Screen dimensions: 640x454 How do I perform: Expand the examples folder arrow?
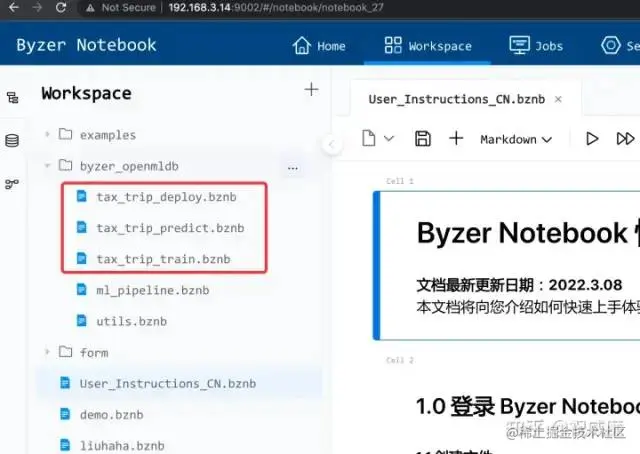point(47,134)
